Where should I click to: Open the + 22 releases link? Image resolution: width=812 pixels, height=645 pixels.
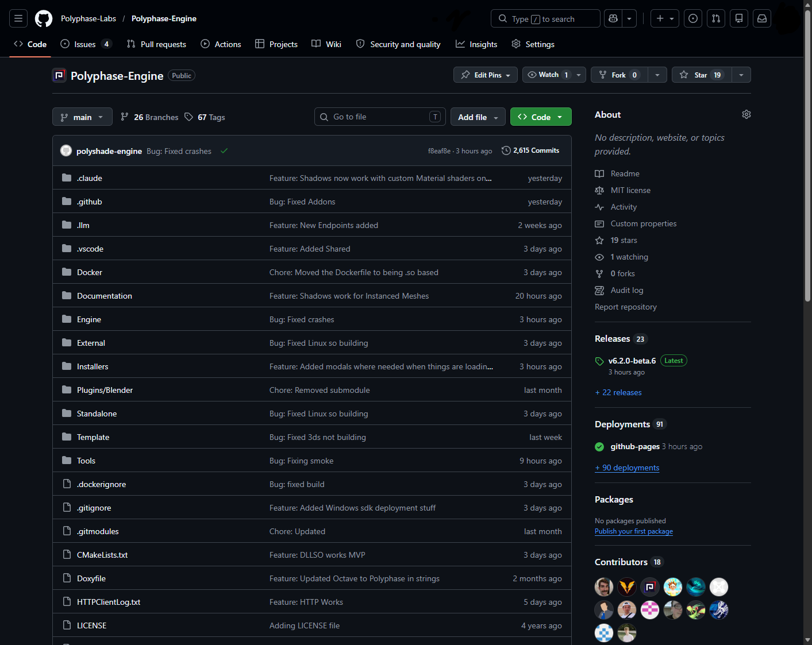618,393
